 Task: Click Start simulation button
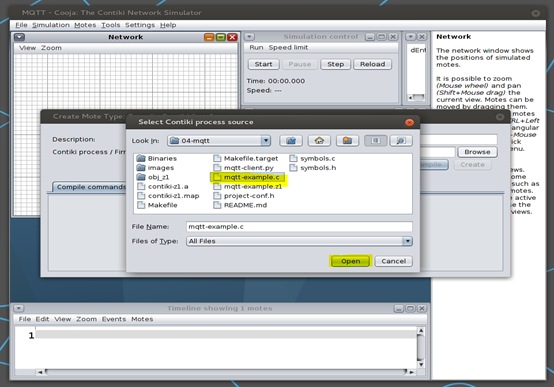(x=264, y=64)
